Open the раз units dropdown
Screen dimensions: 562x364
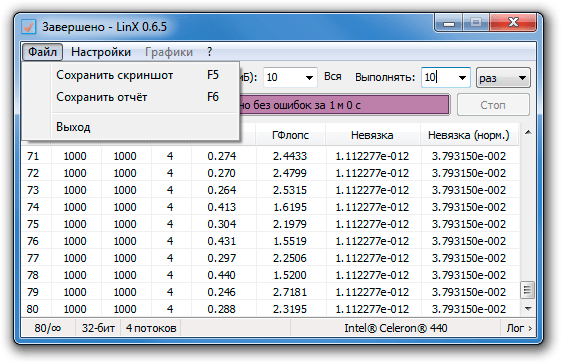503,77
